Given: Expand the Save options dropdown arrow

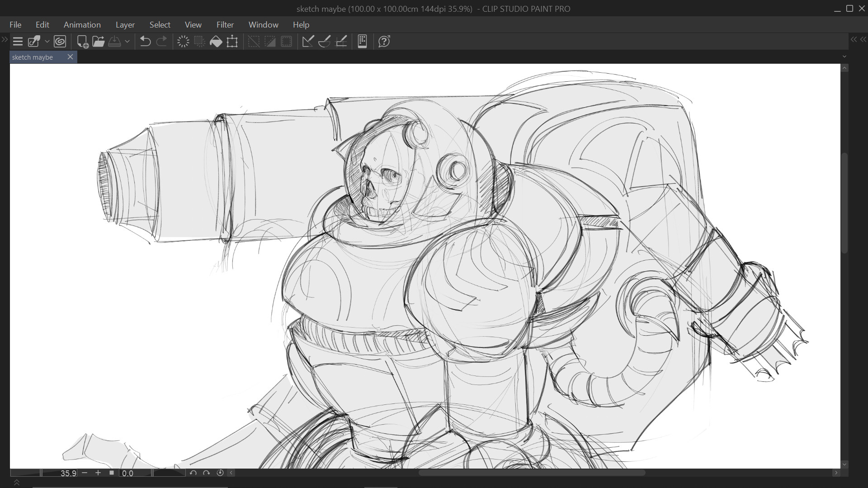Looking at the screenshot, I should point(127,42).
